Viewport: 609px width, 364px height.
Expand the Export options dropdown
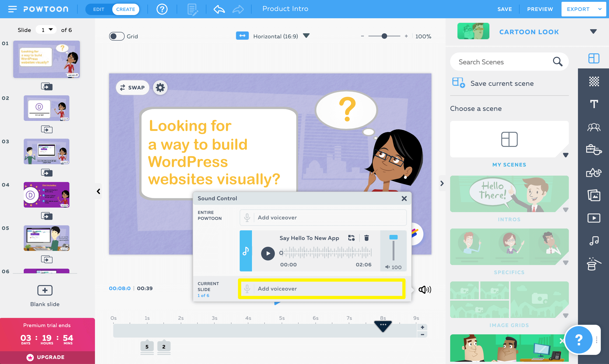tap(599, 9)
